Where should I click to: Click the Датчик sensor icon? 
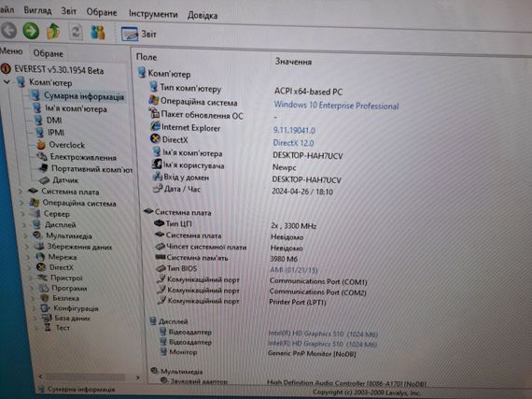click(x=44, y=180)
